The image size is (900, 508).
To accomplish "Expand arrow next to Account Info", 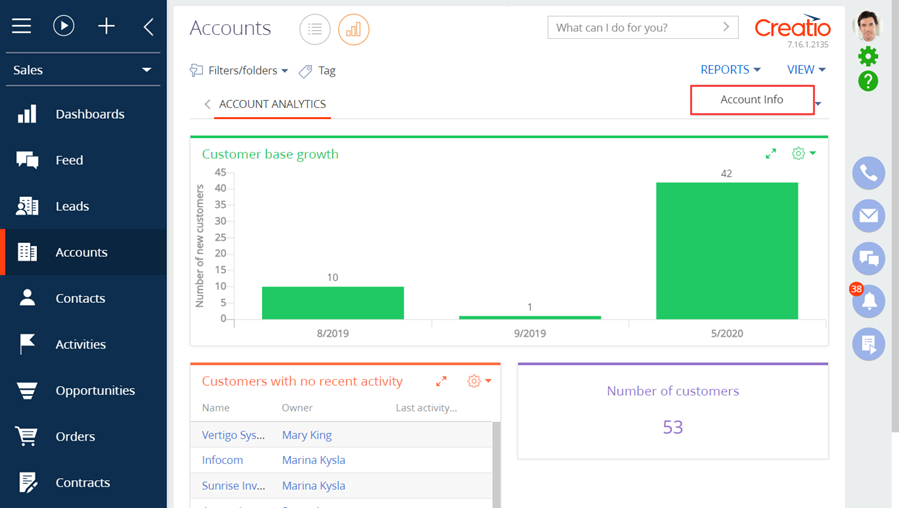I will (x=818, y=104).
